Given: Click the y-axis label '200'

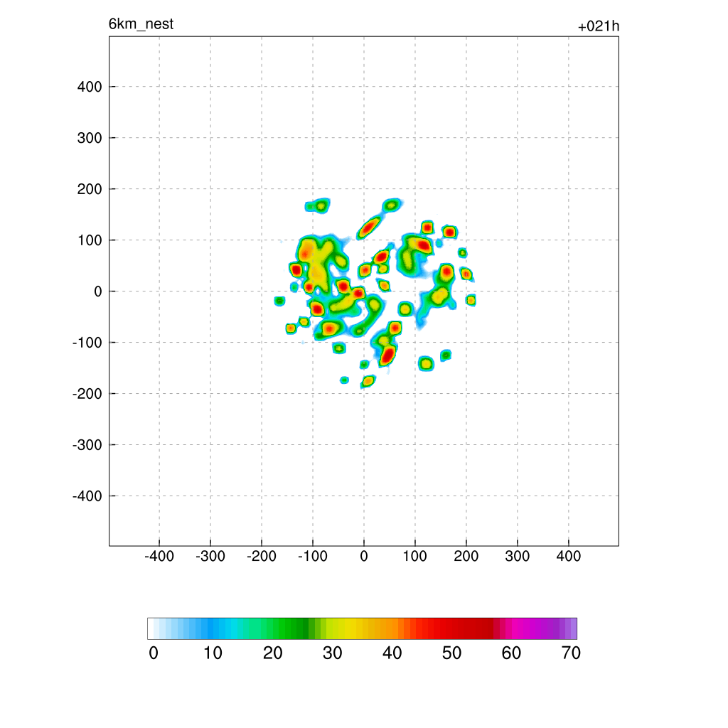Looking at the screenshot, I should coord(90,189).
